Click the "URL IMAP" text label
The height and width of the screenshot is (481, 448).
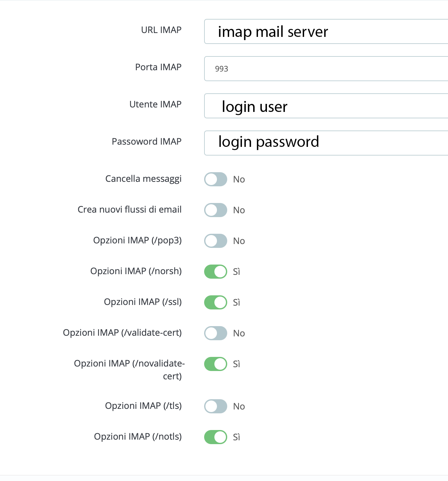point(161,30)
